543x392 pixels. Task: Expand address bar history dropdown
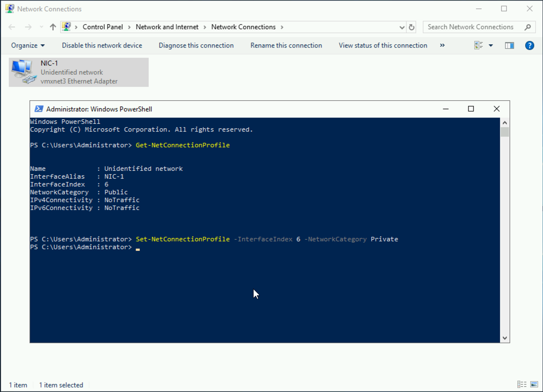pyautogui.click(x=402, y=27)
